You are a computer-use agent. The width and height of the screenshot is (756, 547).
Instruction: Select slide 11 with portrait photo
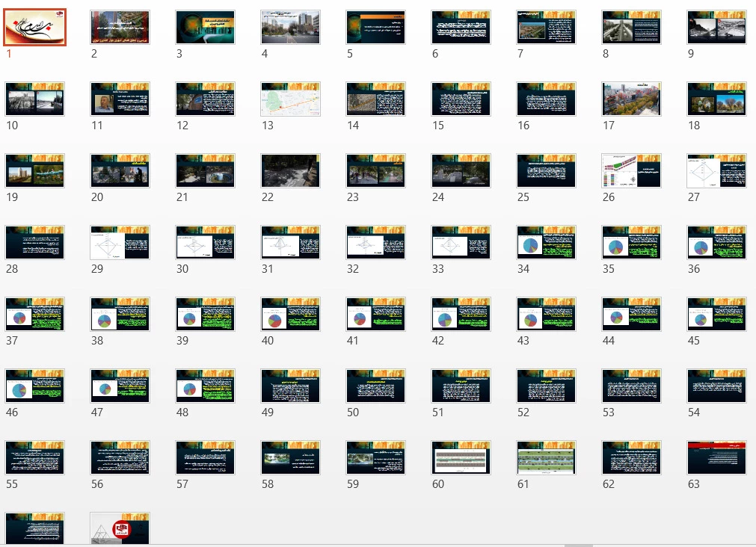coord(120,99)
